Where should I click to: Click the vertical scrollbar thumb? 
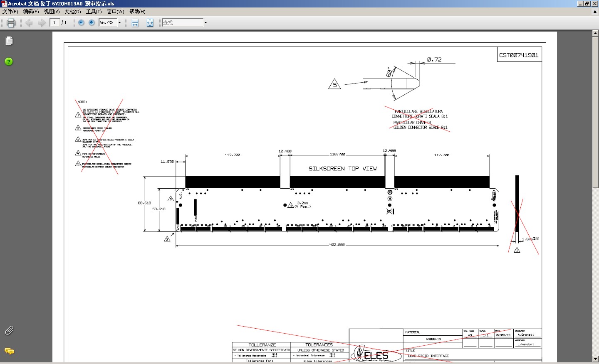pyautogui.click(x=596, y=111)
